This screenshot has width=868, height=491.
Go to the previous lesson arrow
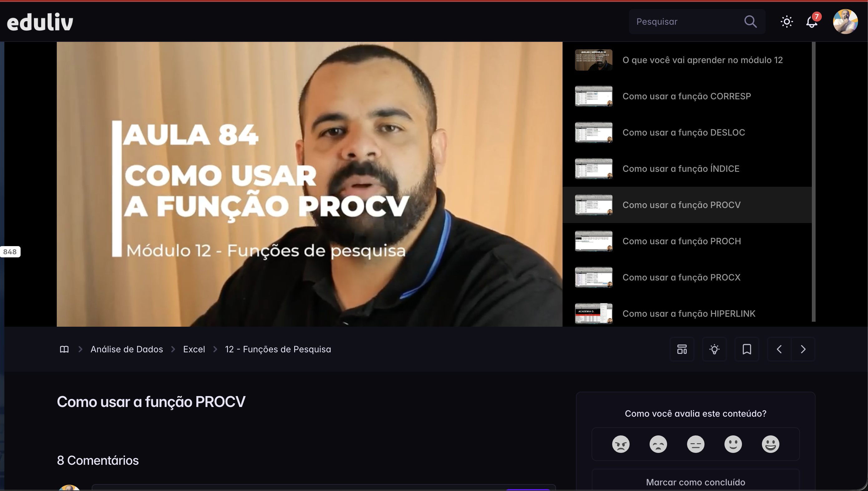coord(779,349)
